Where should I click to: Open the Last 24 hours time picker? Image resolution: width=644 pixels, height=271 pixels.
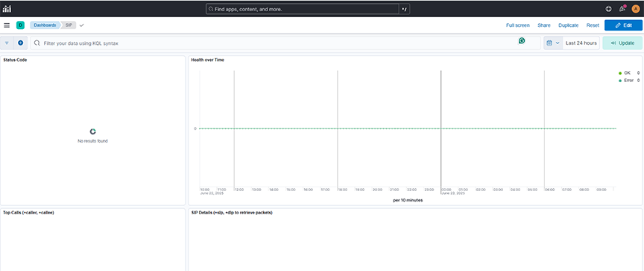point(581,43)
